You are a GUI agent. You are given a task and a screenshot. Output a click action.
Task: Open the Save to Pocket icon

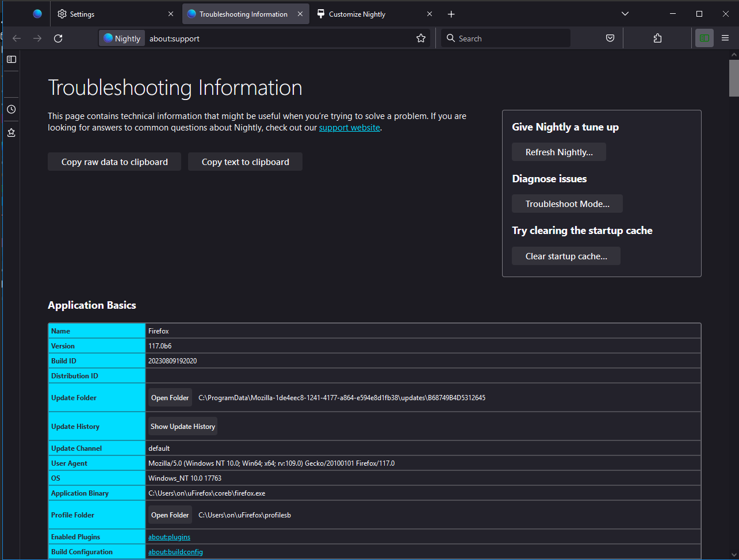tap(610, 39)
